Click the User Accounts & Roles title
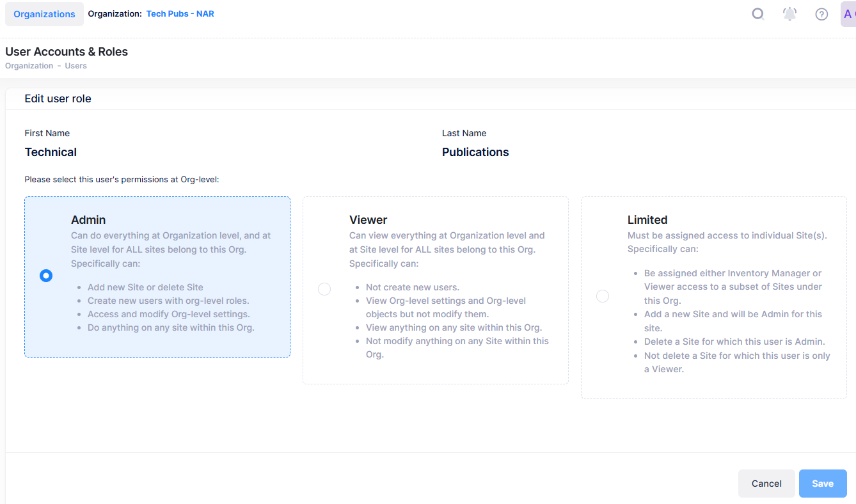The width and height of the screenshot is (856, 504). pos(67,52)
